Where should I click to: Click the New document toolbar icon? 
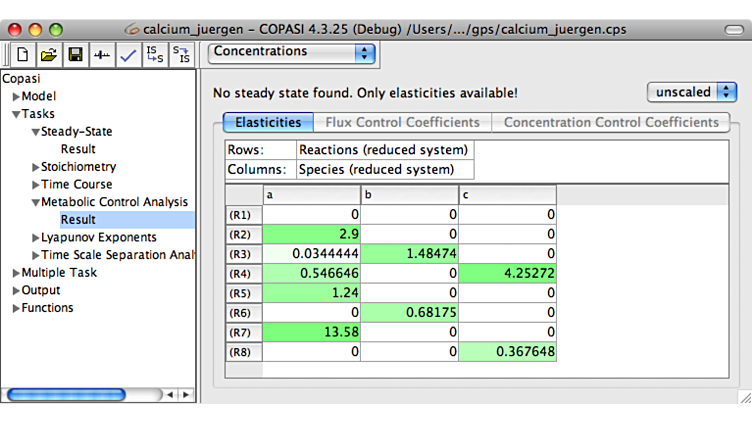coord(22,55)
